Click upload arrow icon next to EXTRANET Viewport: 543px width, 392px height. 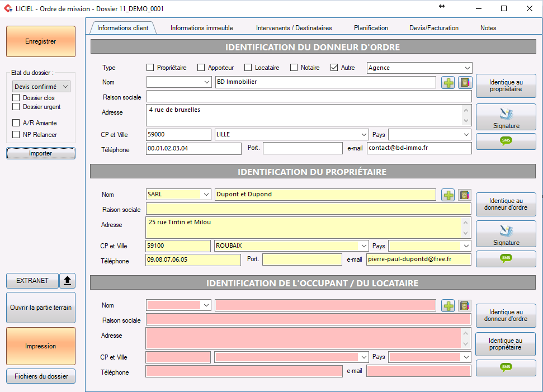point(67,281)
